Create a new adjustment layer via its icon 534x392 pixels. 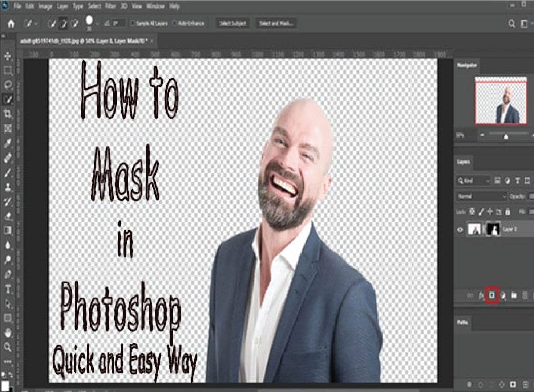[x=503, y=296]
